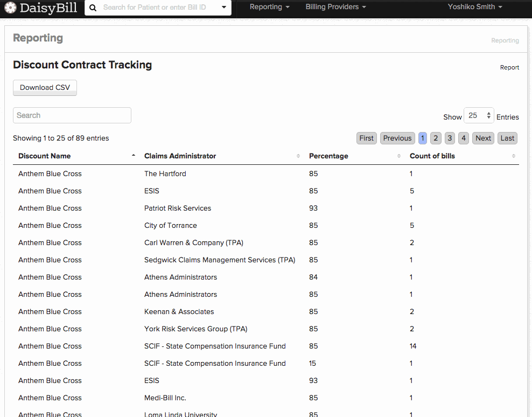Select page 3 of results
This screenshot has width=532, height=417.
point(450,138)
